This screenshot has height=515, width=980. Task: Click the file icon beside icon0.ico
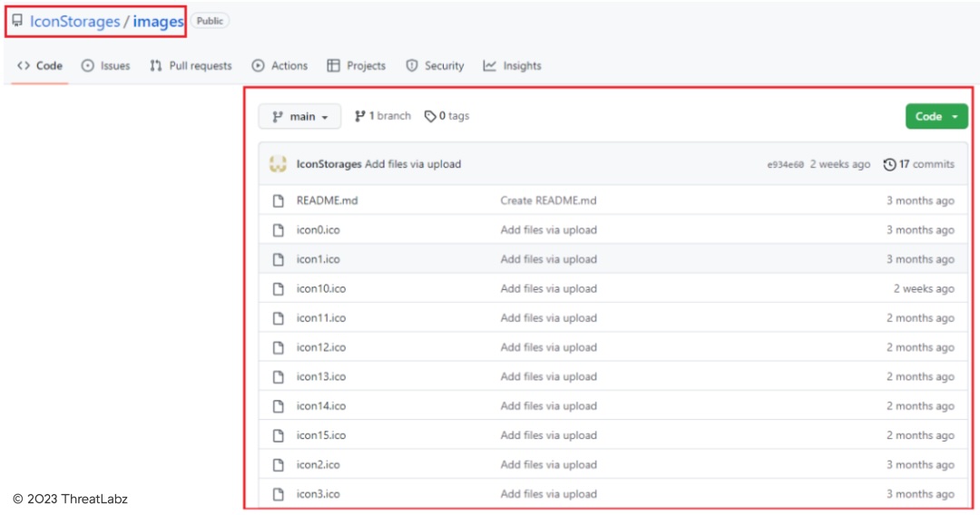pos(279,230)
